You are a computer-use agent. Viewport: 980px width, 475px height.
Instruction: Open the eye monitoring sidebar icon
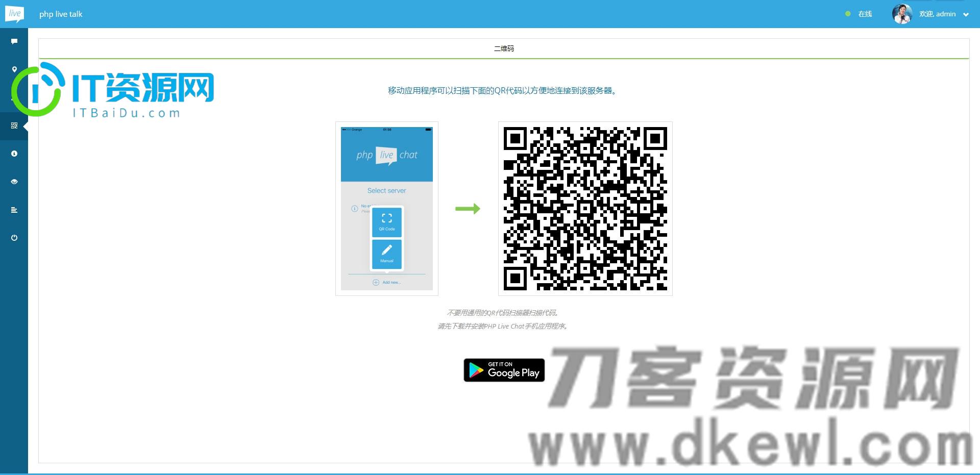point(14,182)
